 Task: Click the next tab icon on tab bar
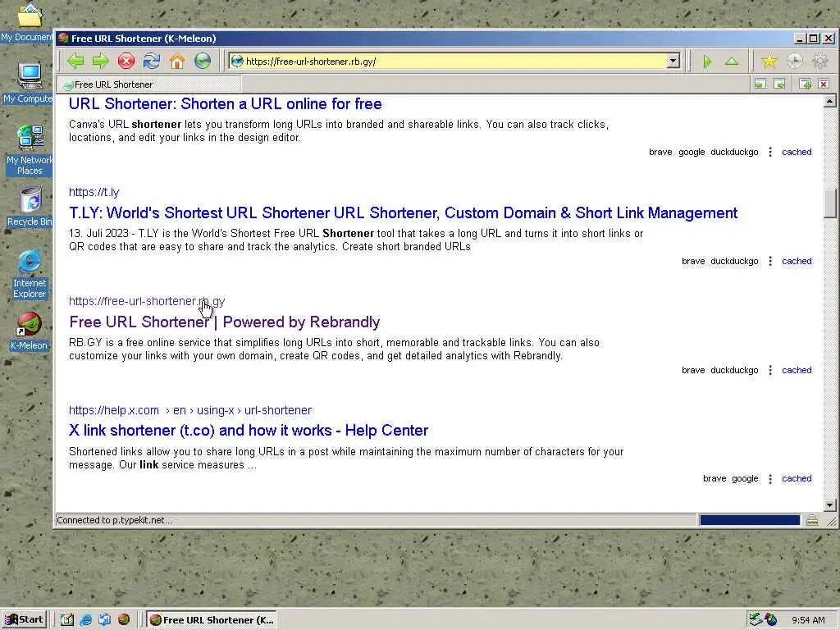pos(779,84)
